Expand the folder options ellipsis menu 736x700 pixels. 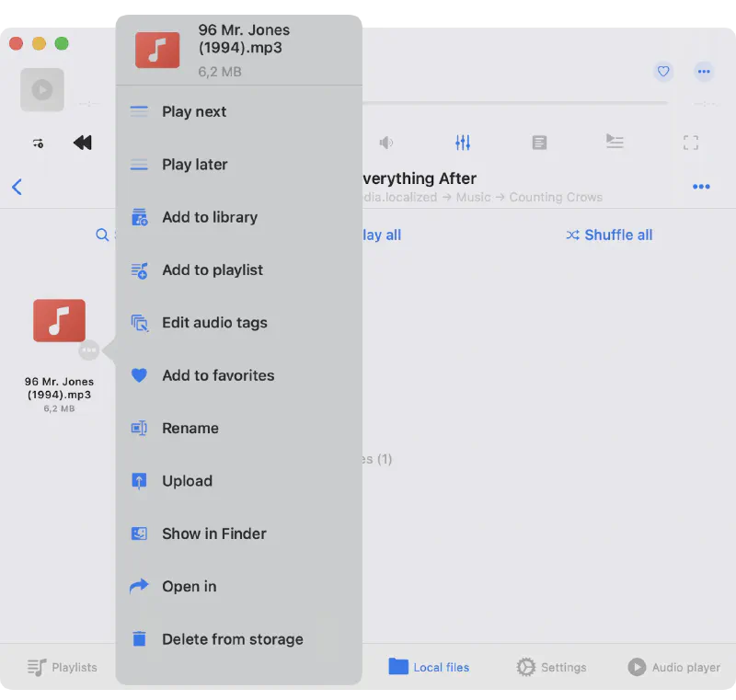(x=701, y=187)
